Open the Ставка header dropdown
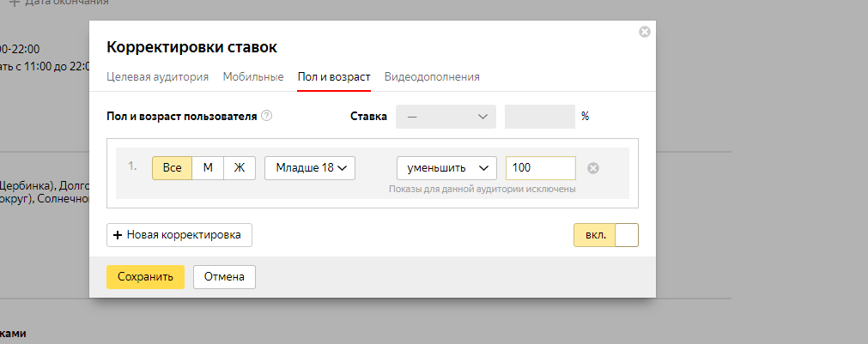 point(446,117)
